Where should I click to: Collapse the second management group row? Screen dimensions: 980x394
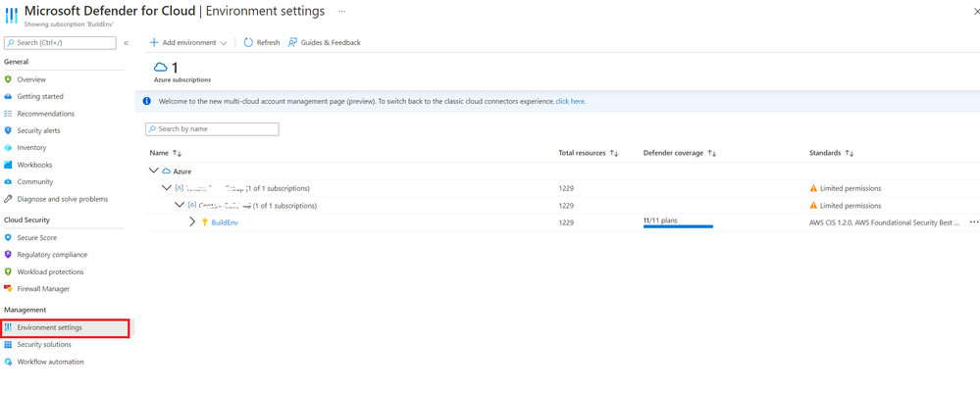[180, 205]
